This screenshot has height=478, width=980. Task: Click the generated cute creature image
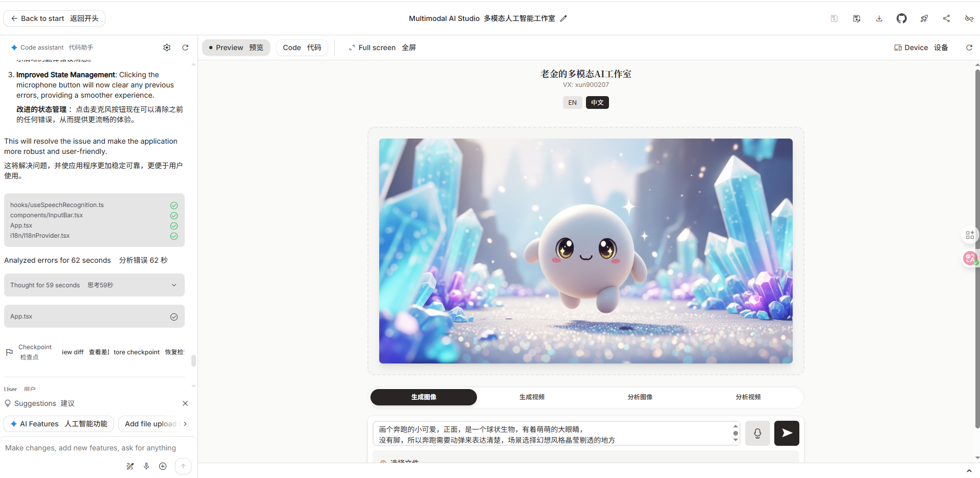tap(586, 251)
